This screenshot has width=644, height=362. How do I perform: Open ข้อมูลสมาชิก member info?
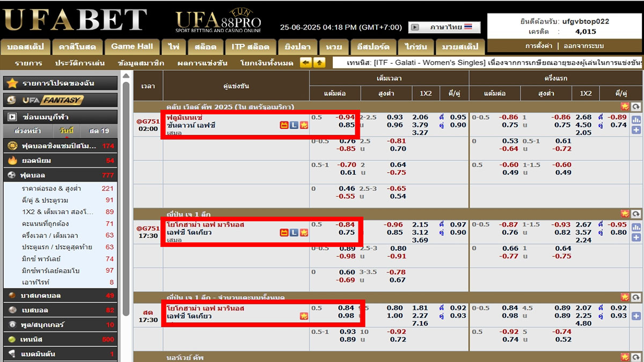[x=141, y=63]
